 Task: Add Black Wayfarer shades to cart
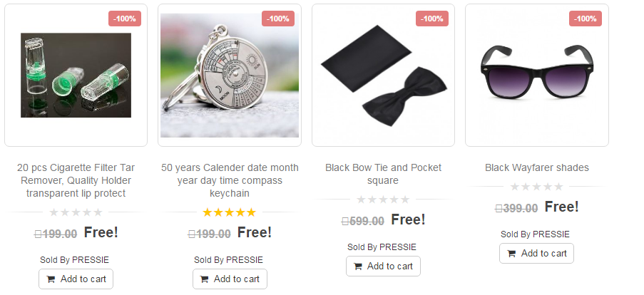click(536, 254)
